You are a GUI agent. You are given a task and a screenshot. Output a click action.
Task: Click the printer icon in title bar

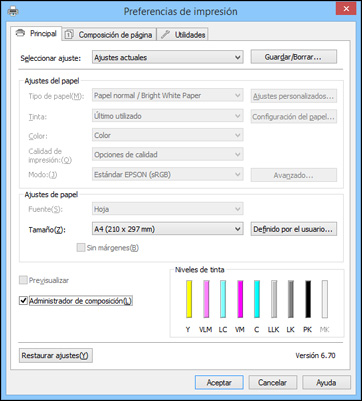pyautogui.click(x=13, y=11)
